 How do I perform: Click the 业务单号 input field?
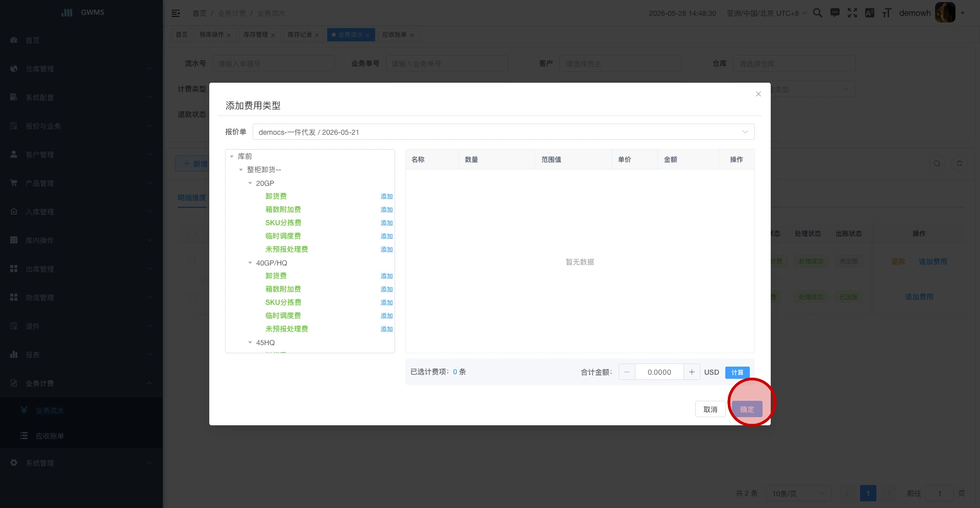click(447, 64)
